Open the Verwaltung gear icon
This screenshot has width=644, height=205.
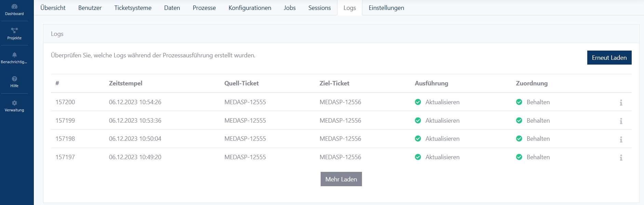click(x=14, y=103)
